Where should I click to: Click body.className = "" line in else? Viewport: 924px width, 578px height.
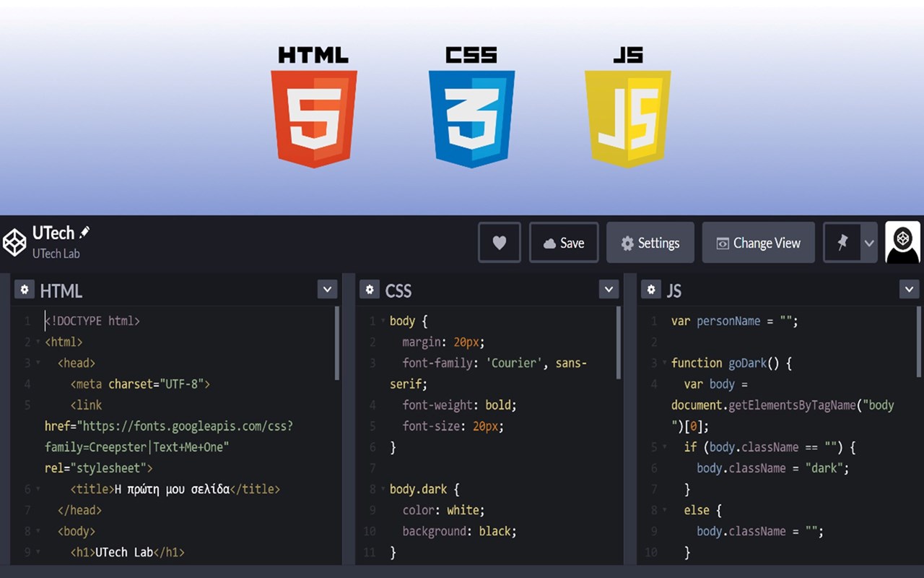(760, 531)
